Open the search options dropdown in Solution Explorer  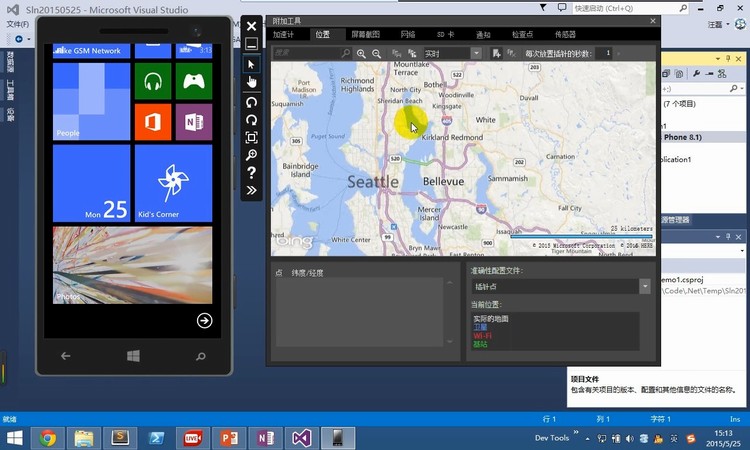point(742,88)
